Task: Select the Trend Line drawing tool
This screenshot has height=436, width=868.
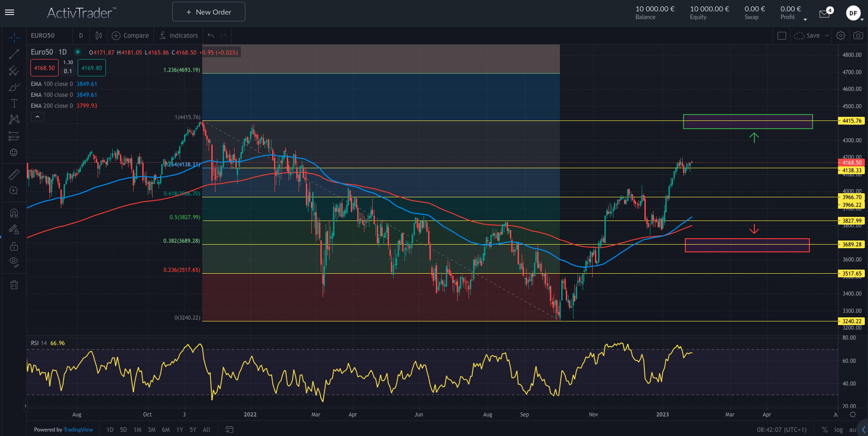Action: point(14,54)
